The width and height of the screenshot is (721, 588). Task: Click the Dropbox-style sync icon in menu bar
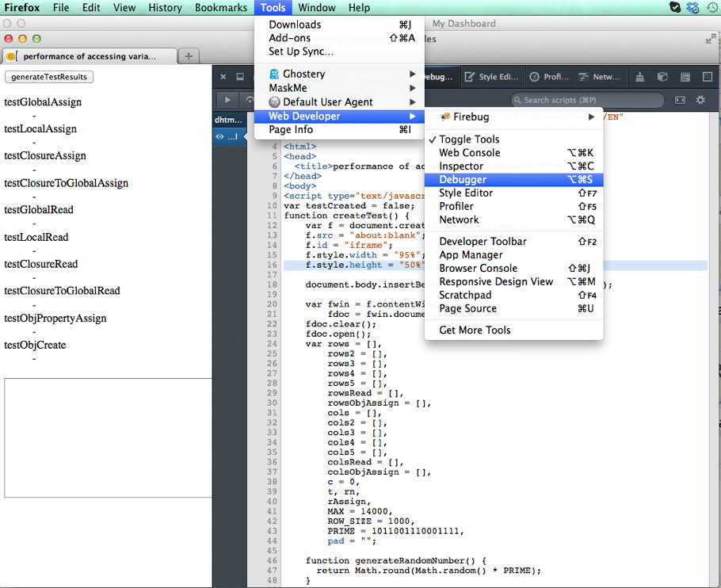[x=693, y=8]
